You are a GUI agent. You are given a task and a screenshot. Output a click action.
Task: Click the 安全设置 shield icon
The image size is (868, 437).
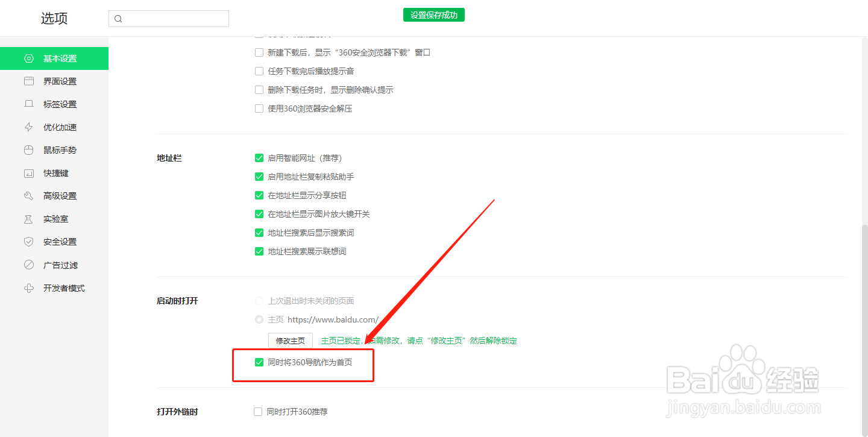click(28, 242)
